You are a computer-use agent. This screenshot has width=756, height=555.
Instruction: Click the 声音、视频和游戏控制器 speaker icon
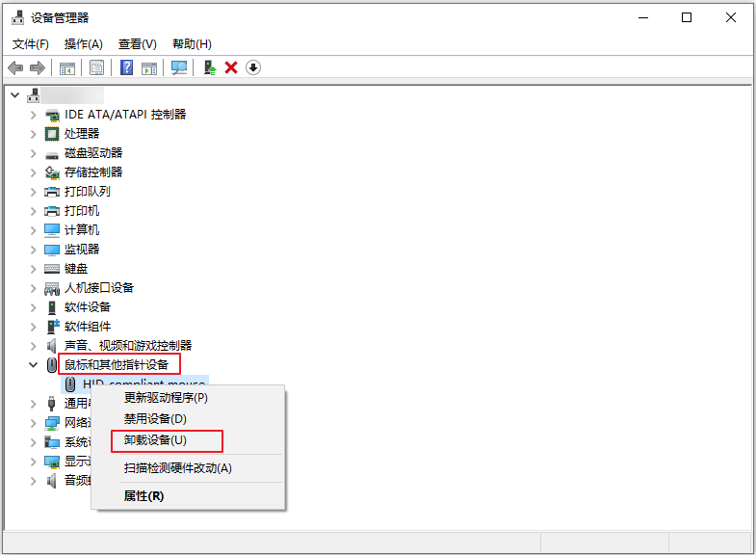pyautogui.click(x=52, y=346)
